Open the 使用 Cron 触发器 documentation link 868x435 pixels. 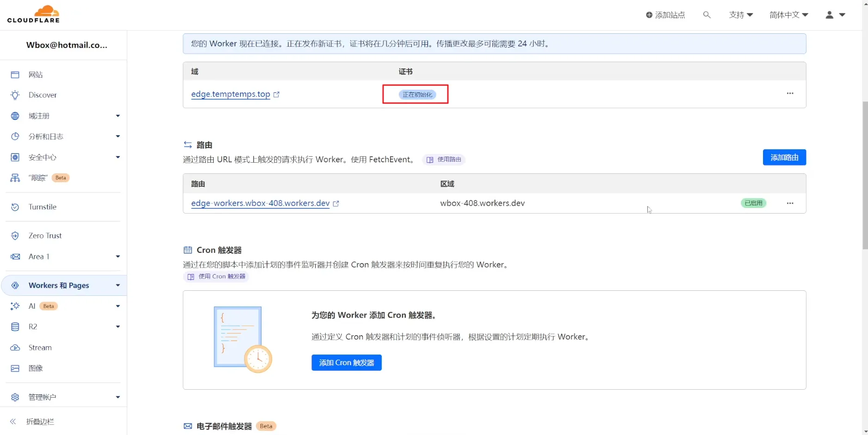[216, 276]
